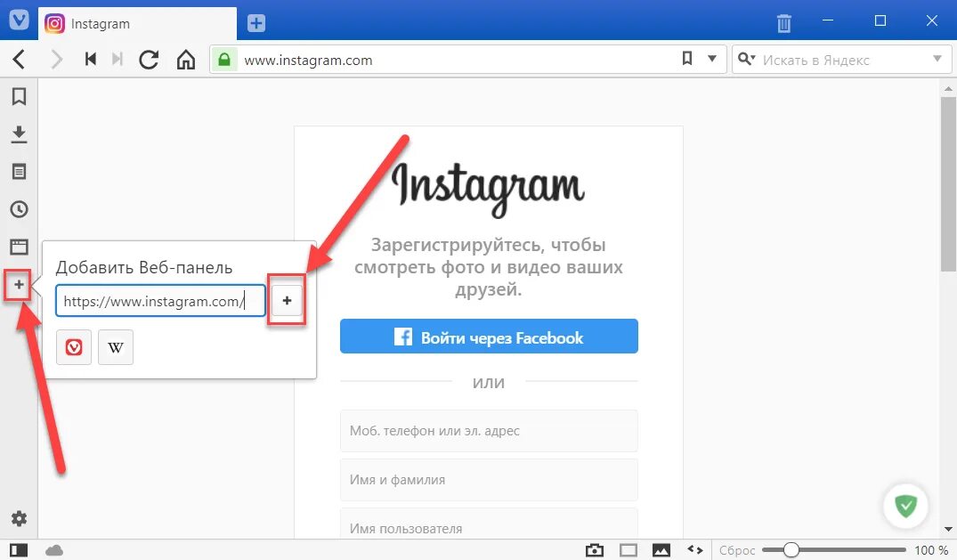The image size is (957, 560).
Task: Open browser settings gear icon
Action: [19, 518]
